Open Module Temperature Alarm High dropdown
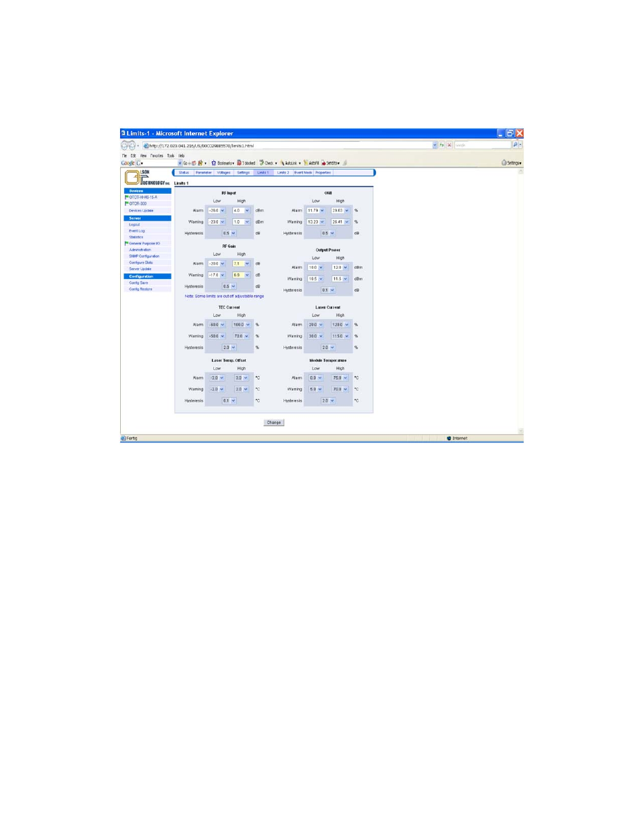 click(340, 378)
